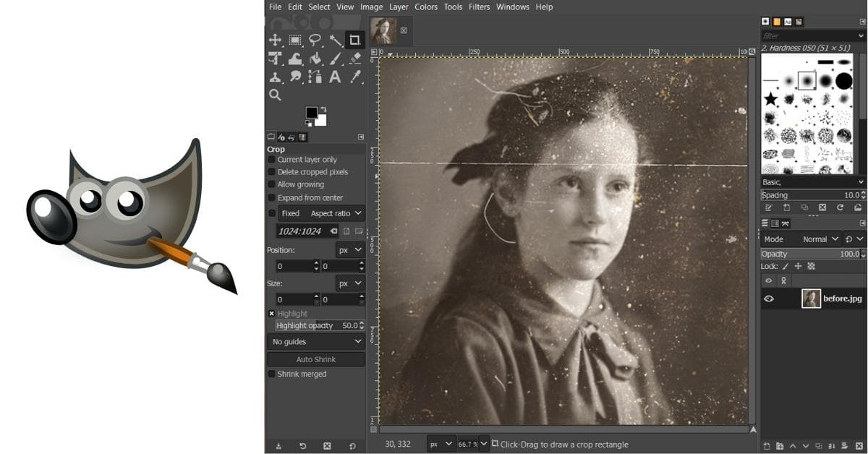The width and height of the screenshot is (868, 454).
Task: Select the Color Picker eyedropper tool
Action: pos(355,77)
